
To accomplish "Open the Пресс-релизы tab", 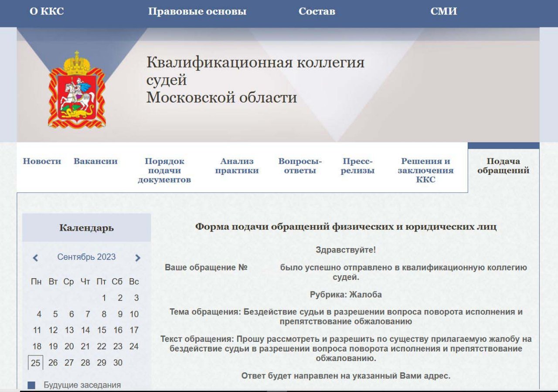I will (357, 166).
